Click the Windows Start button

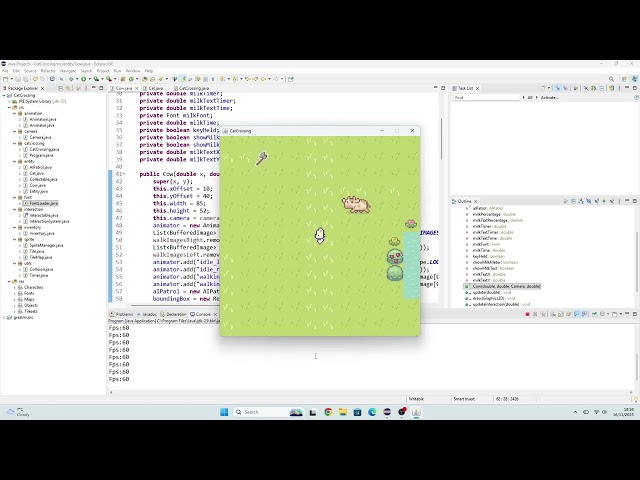(224, 412)
